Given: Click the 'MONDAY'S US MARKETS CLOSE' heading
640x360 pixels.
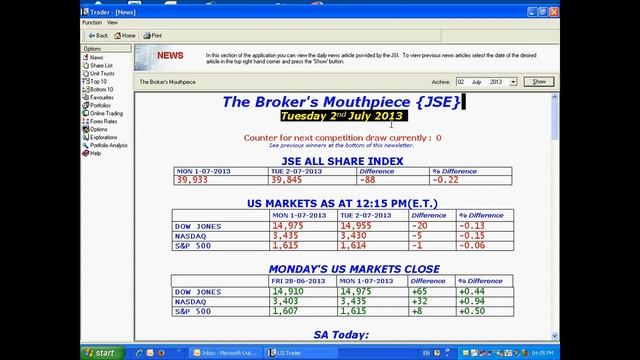Looking at the screenshot, I should [354, 269].
